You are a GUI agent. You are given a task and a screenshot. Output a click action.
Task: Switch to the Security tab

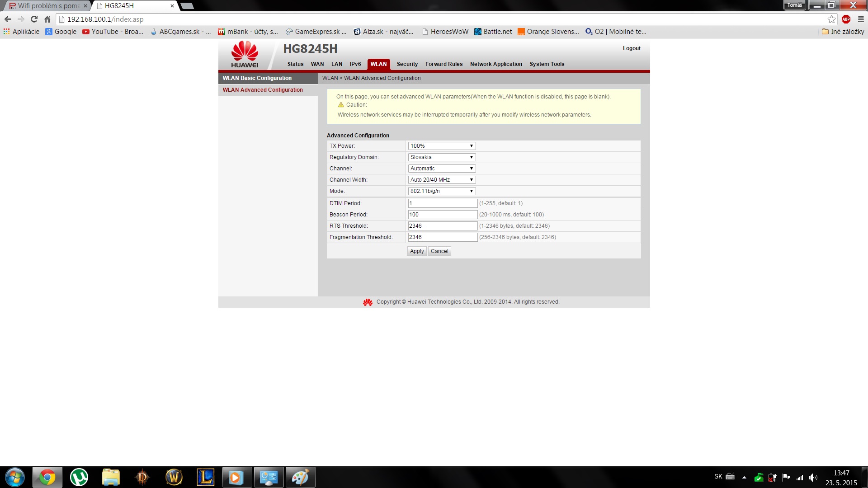(407, 64)
